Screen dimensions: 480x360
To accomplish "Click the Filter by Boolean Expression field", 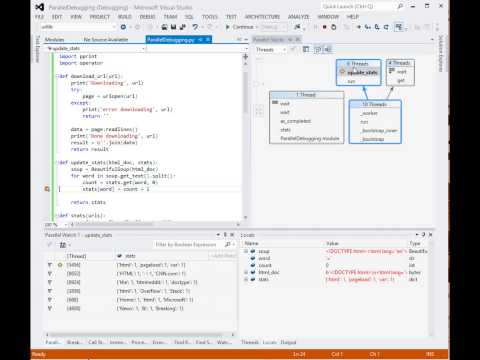I will [186, 244].
